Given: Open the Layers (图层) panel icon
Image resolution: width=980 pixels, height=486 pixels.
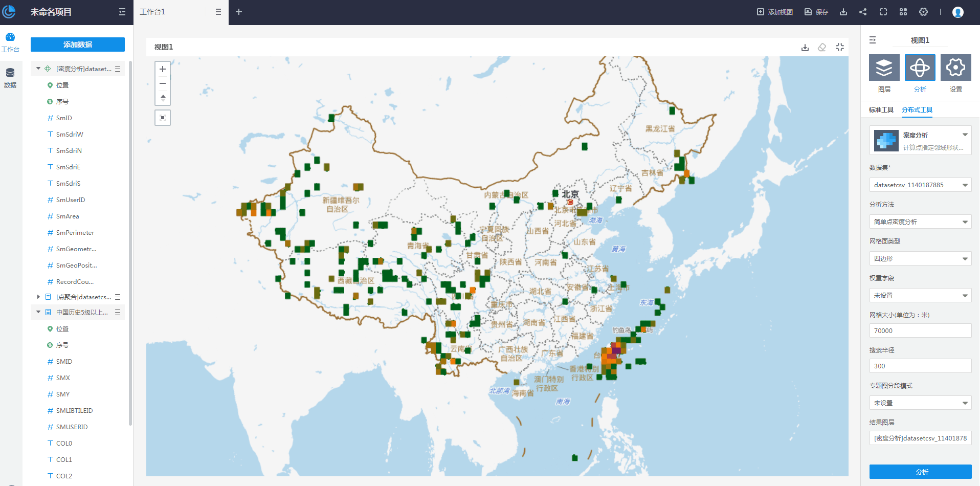Looking at the screenshot, I should pos(884,68).
